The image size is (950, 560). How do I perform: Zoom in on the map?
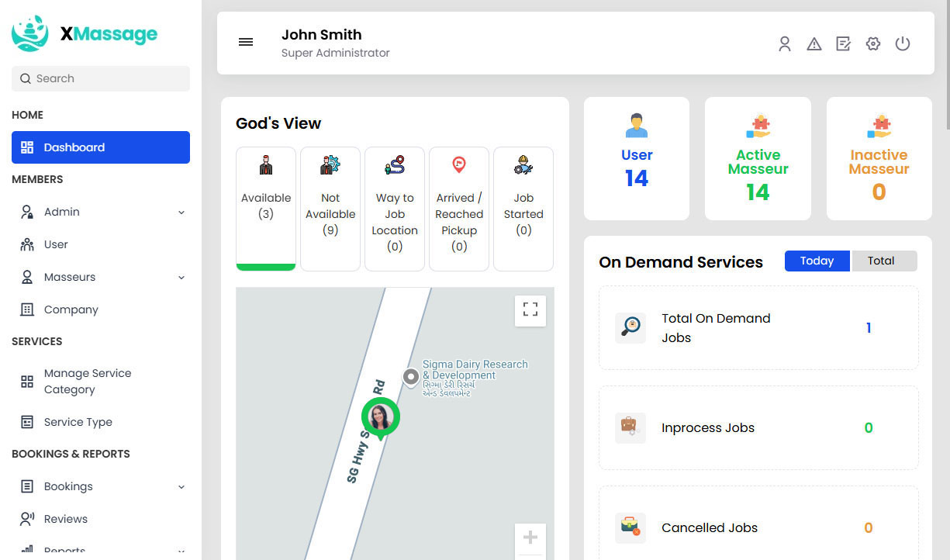[530, 538]
